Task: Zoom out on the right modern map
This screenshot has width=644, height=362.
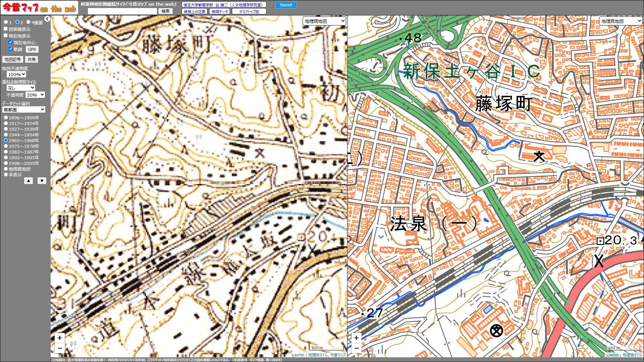Action: [356, 348]
